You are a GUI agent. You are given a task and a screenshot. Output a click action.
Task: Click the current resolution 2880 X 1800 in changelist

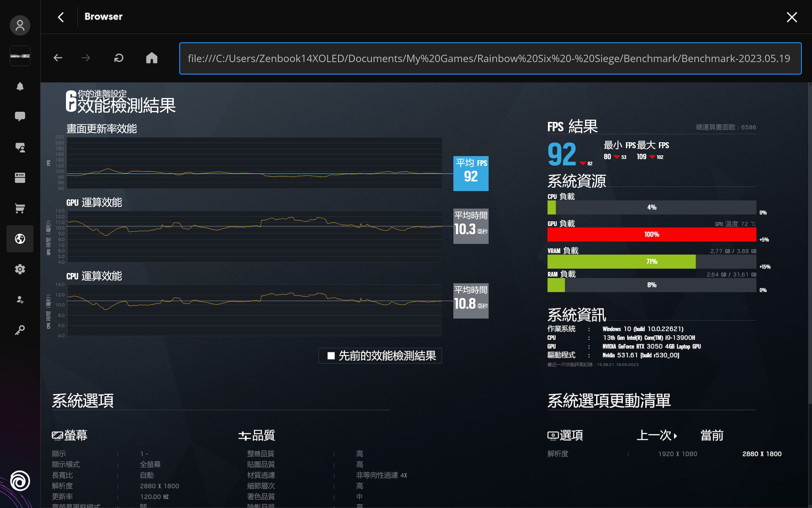(762, 454)
